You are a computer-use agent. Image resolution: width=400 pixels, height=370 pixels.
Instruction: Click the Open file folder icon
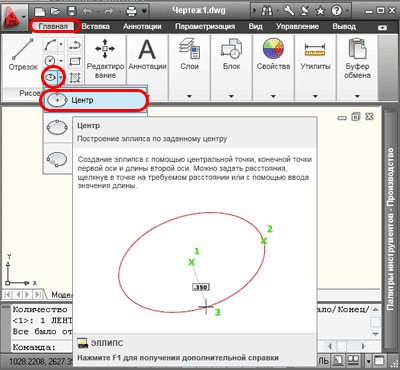point(56,12)
